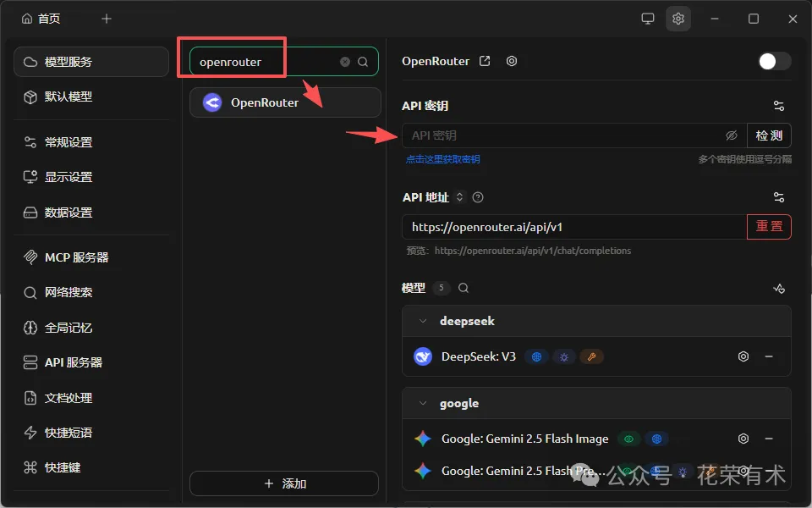812x508 pixels.
Task: Clear the provider search text
Action: 345,62
